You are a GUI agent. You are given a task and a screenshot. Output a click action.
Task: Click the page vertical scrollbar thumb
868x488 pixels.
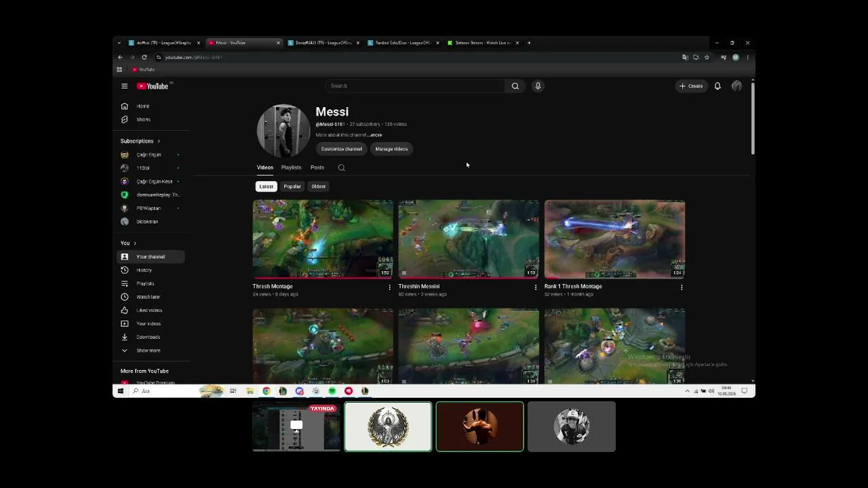pos(752,117)
